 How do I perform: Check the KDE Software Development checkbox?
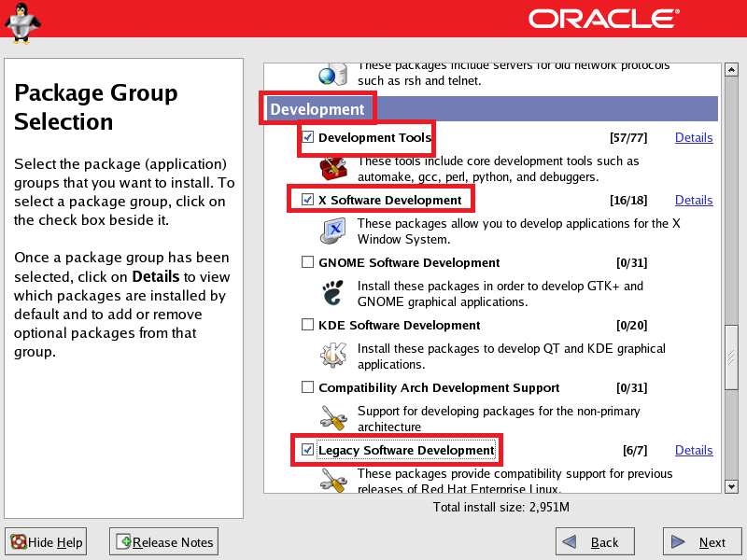pyautogui.click(x=308, y=324)
